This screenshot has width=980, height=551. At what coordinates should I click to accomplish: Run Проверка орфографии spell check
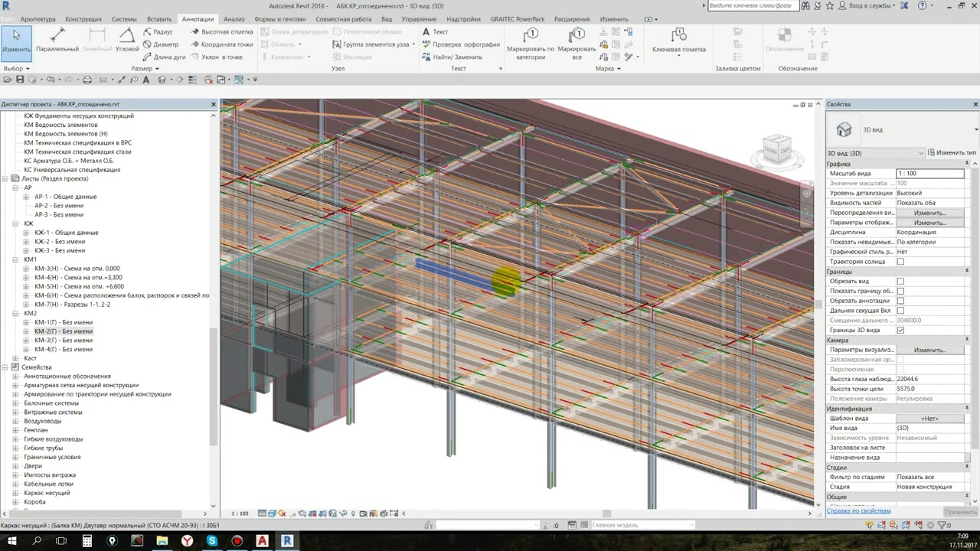click(x=461, y=44)
